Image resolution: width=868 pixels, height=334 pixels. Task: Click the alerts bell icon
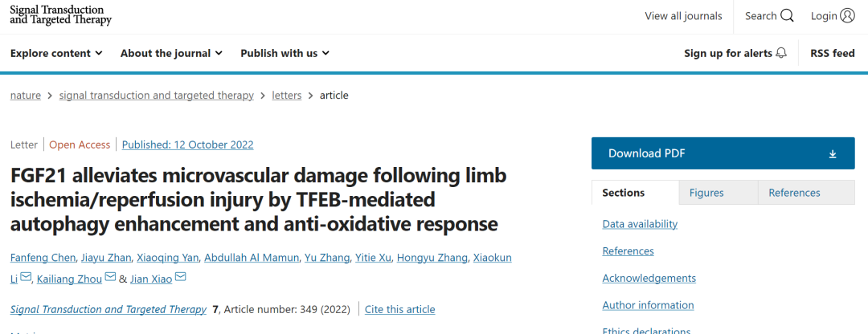coord(781,53)
